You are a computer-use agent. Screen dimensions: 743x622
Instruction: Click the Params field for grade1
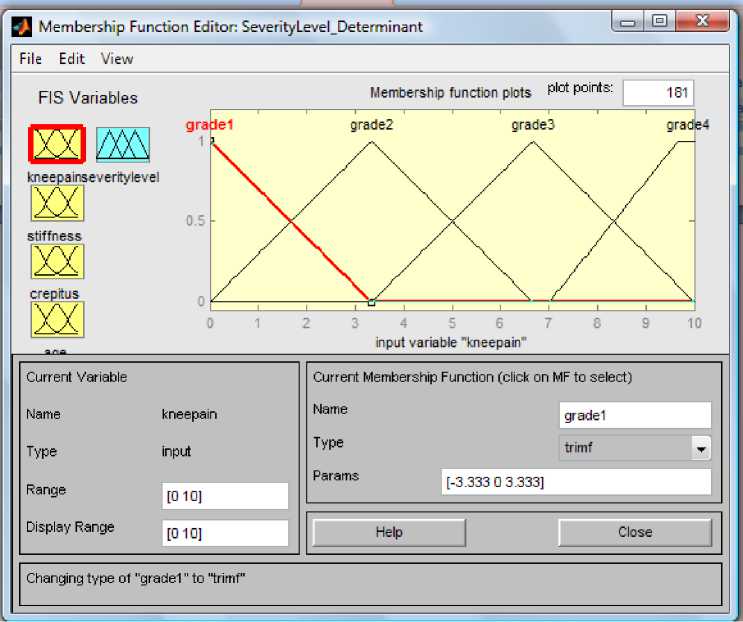(576, 483)
